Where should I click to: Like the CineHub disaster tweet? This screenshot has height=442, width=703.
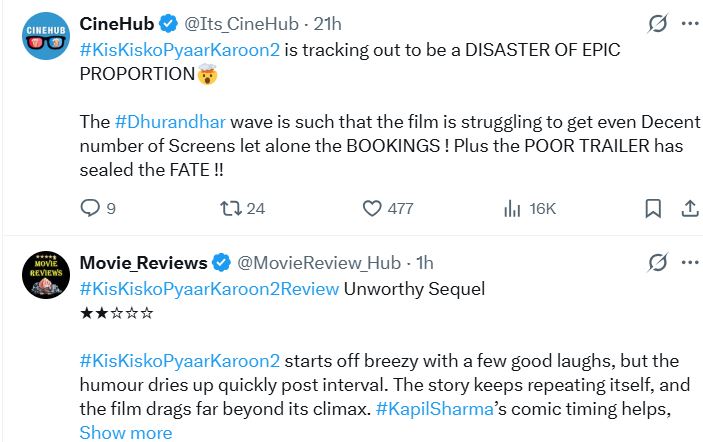(x=373, y=208)
